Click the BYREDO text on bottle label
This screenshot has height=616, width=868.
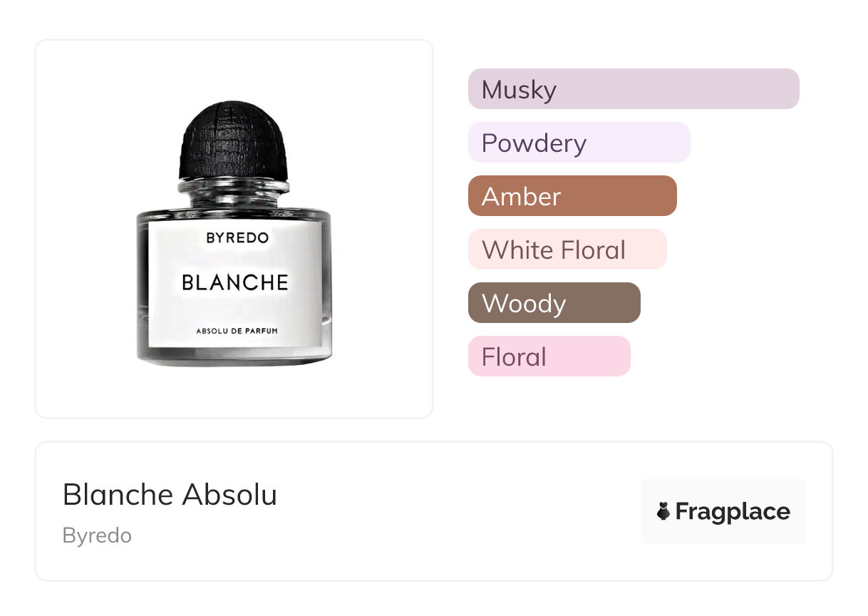click(237, 238)
